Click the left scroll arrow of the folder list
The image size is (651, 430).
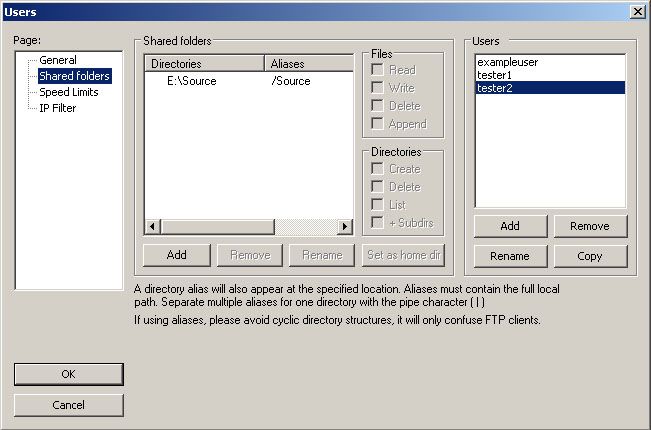[x=153, y=227]
